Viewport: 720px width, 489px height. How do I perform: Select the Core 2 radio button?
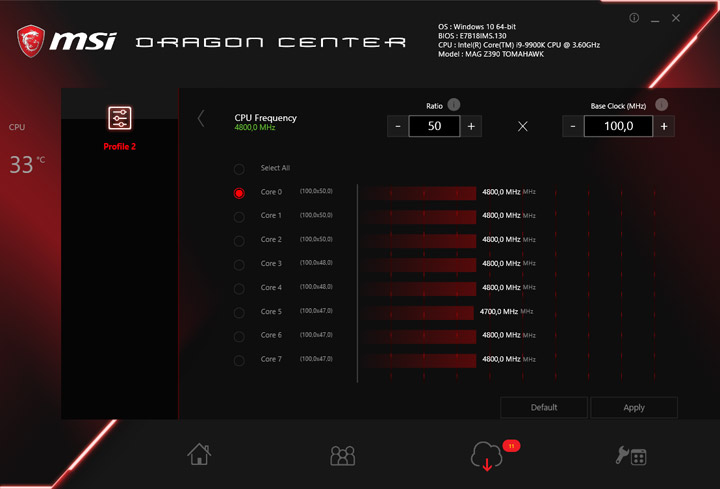(x=239, y=241)
